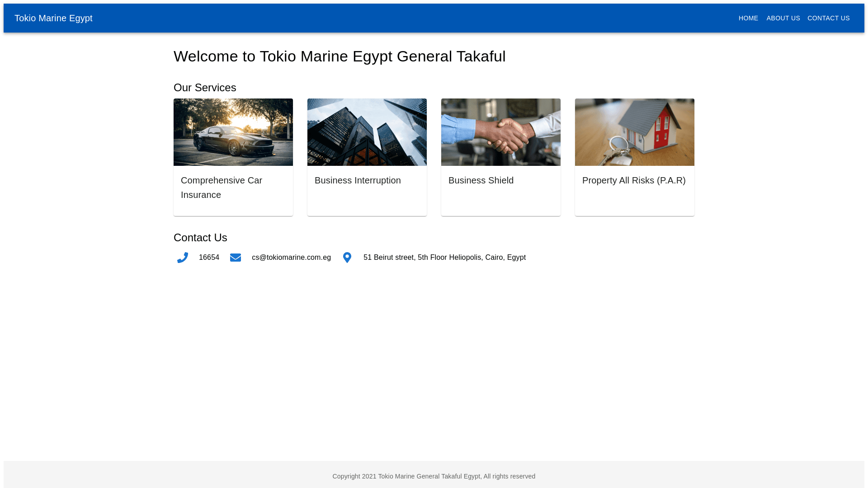Select Comprehensive Car Insurance title
The width and height of the screenshot is (868, 488).
click(222, 187)
